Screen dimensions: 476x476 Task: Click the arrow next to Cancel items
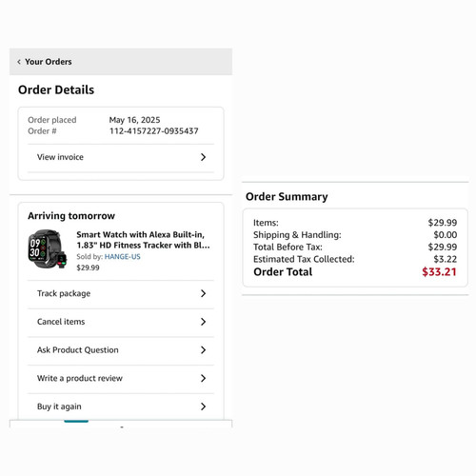[204, 322]
